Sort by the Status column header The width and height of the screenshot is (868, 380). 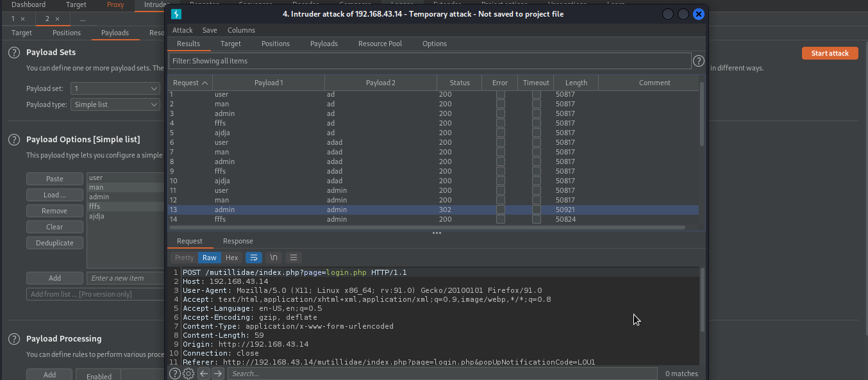coord(460,83)
